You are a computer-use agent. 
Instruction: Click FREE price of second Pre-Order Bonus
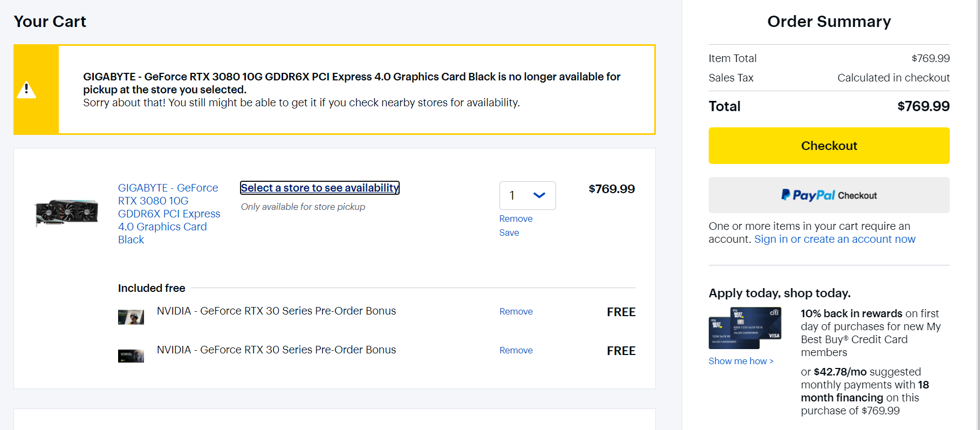tap(621, 351)
